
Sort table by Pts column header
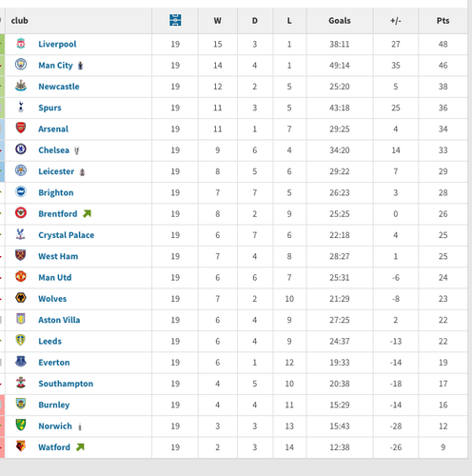(442, 21)
